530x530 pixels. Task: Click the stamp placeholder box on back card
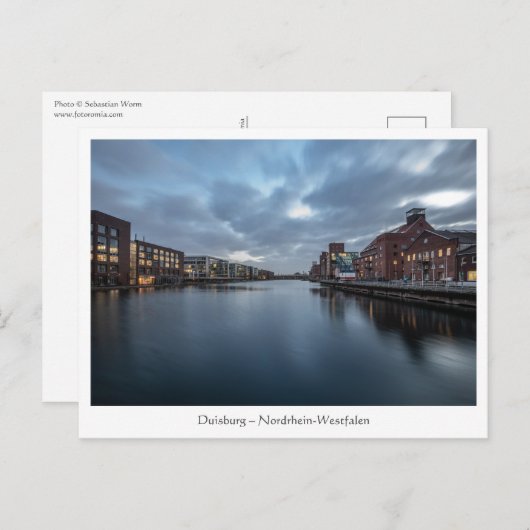pyautogui.click(x=406, y=122)
